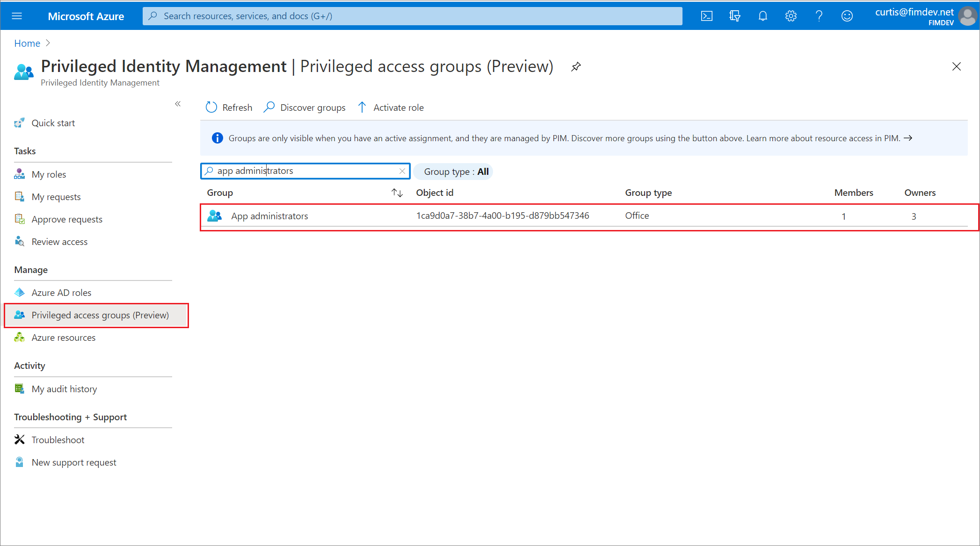
Task: Clear the app administrators search text
Action: 402,171
